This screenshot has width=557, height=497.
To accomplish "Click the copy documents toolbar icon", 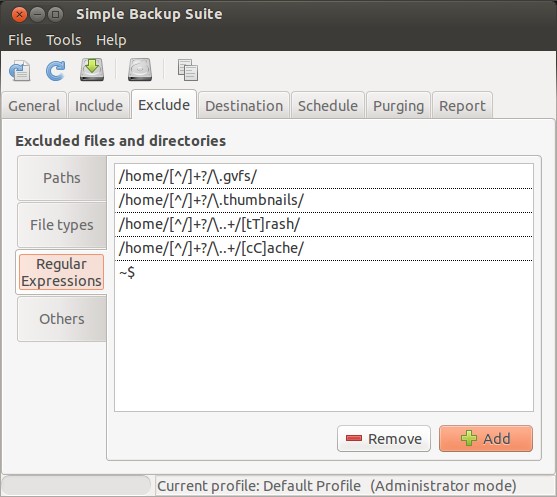I will tap(188, 70).
